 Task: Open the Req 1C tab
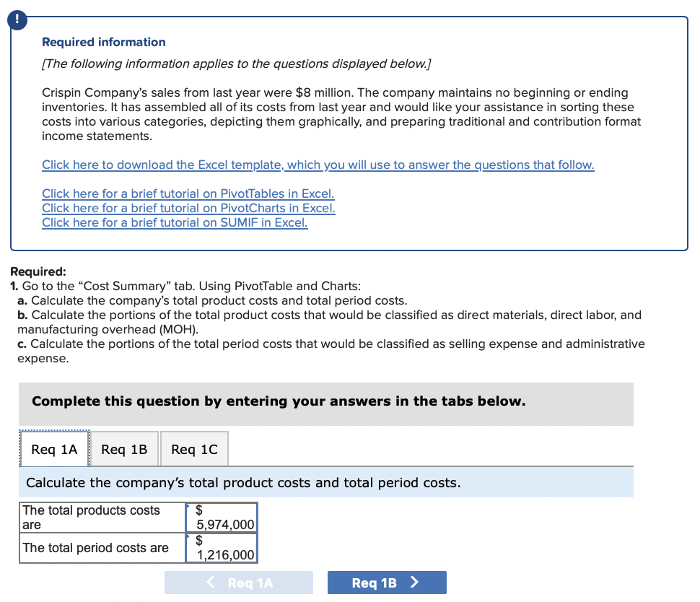(193, 448)
